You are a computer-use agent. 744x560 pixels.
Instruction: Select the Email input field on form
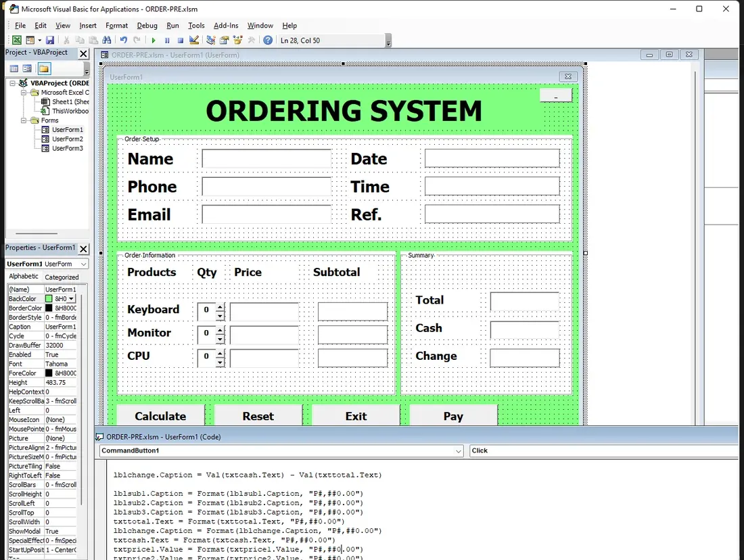coord(266,214)
